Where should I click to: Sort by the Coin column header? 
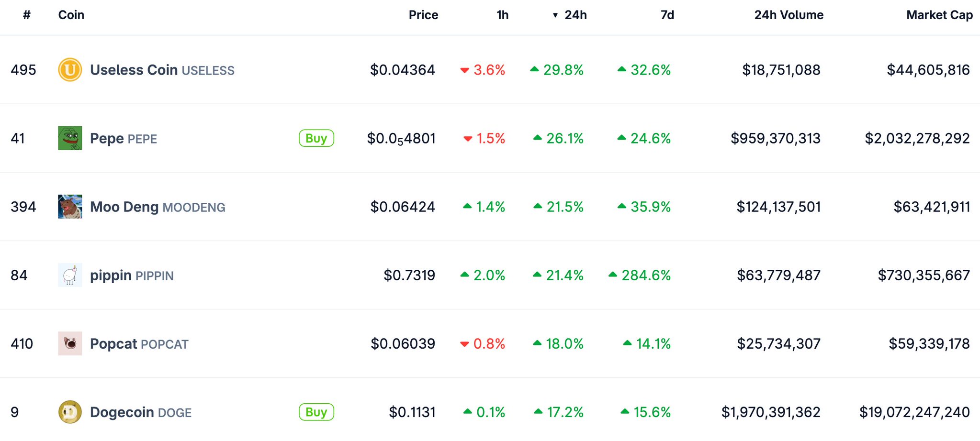click(x=71, y=15)
